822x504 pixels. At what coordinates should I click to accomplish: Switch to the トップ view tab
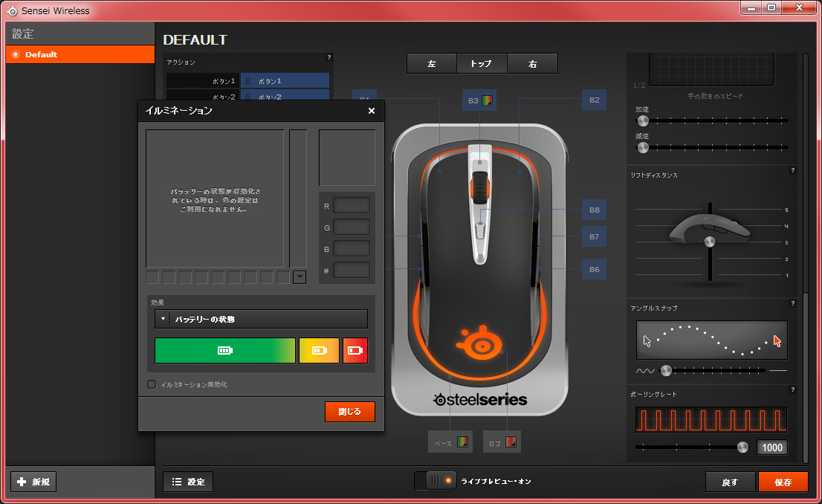click(482, 63)
